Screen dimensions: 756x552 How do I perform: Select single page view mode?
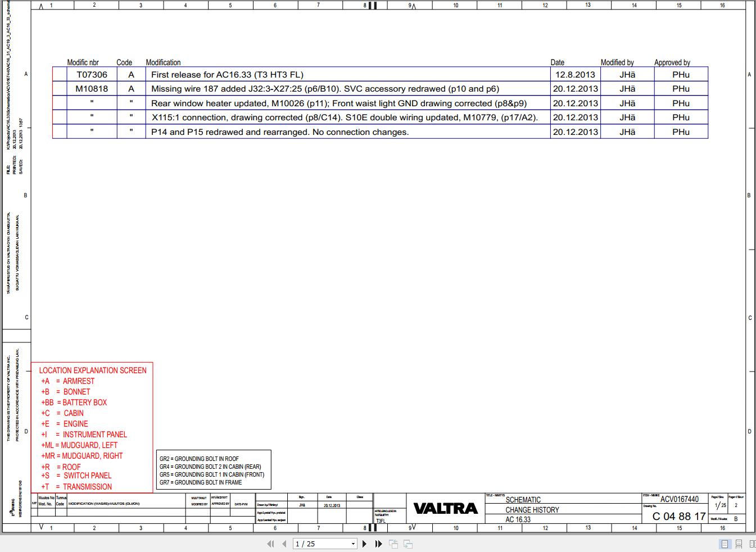click(x=725, y=544)
